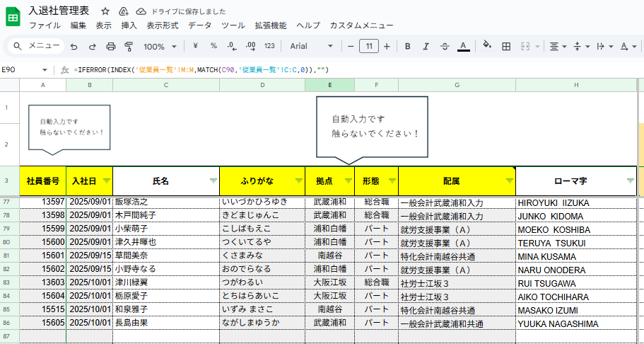Format cell as currency yen
644x344 pixels.
(195, 46)
